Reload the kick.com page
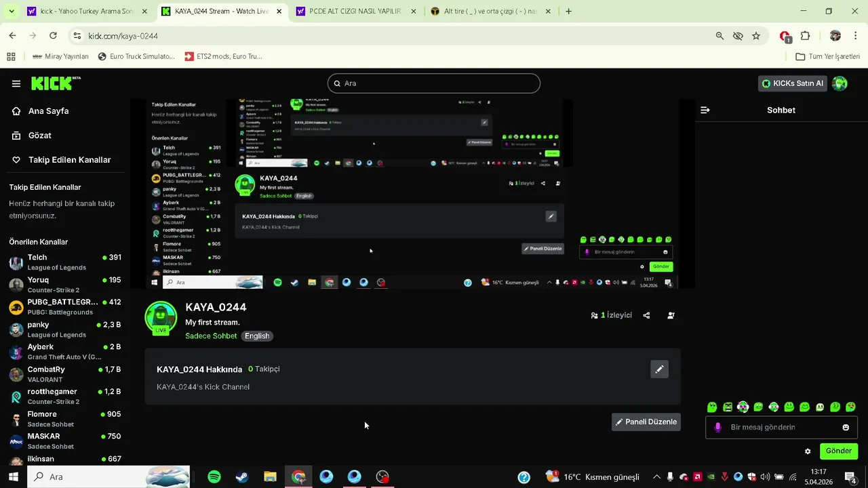Viewport: 868px width, 488px height. (53, 36)
